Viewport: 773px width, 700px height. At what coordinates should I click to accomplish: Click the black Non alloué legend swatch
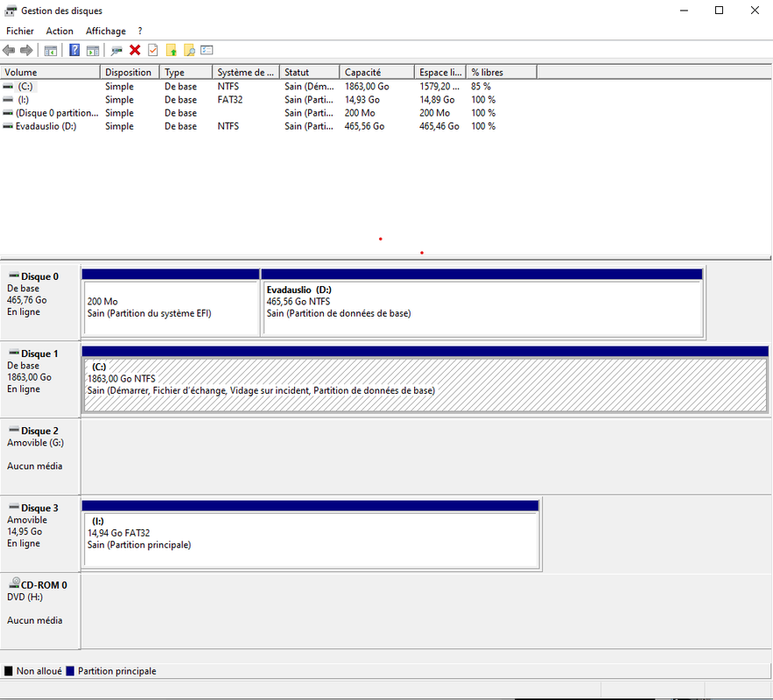coord(9,671)
